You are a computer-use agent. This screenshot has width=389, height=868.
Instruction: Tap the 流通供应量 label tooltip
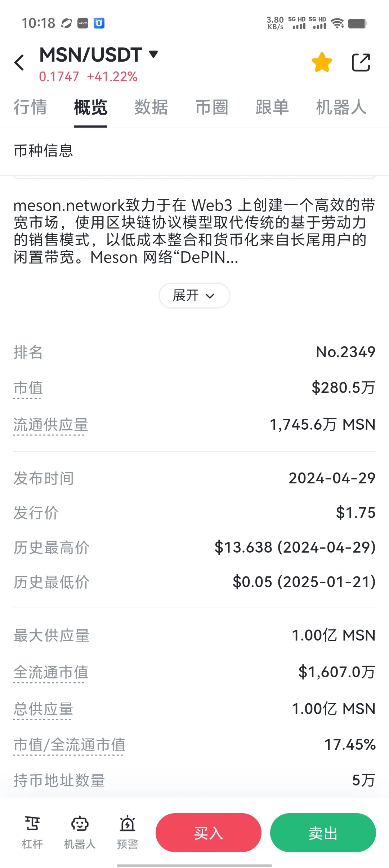51,425
